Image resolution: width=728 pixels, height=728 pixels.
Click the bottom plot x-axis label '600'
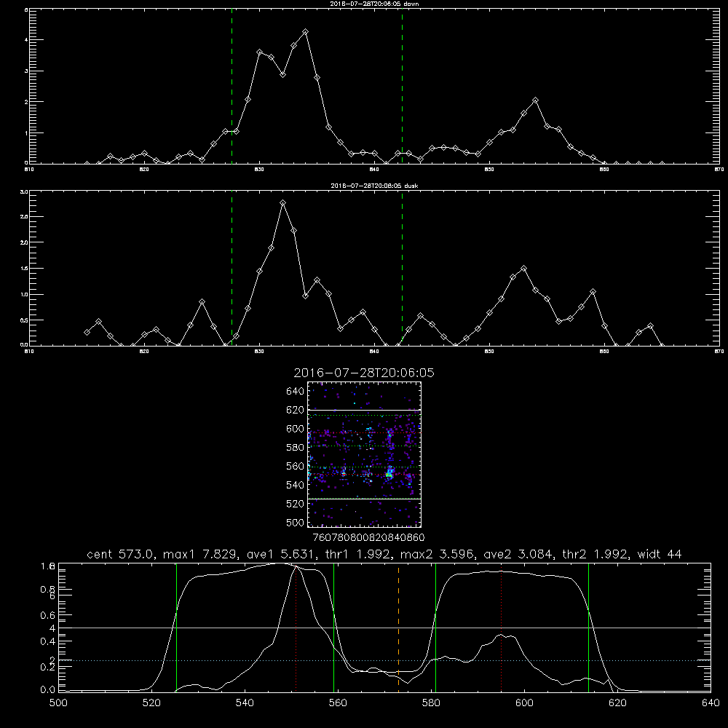click(x=524, y=703)
